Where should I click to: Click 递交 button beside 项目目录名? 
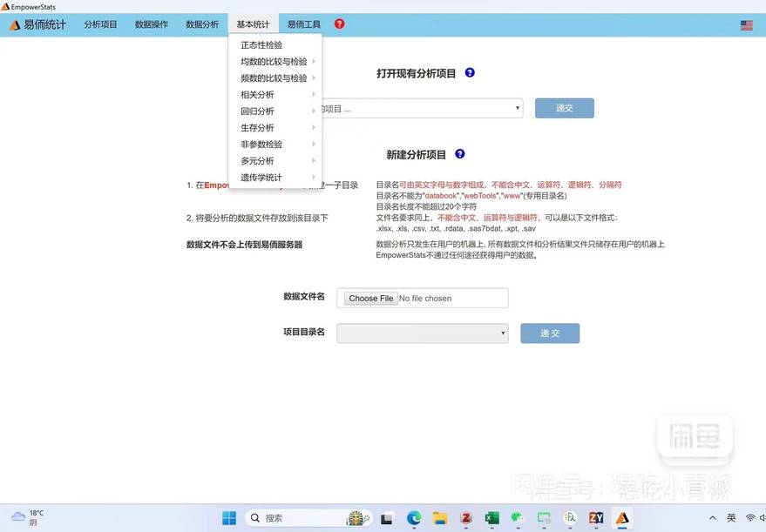pyautogui.click(x=549, y=333)
